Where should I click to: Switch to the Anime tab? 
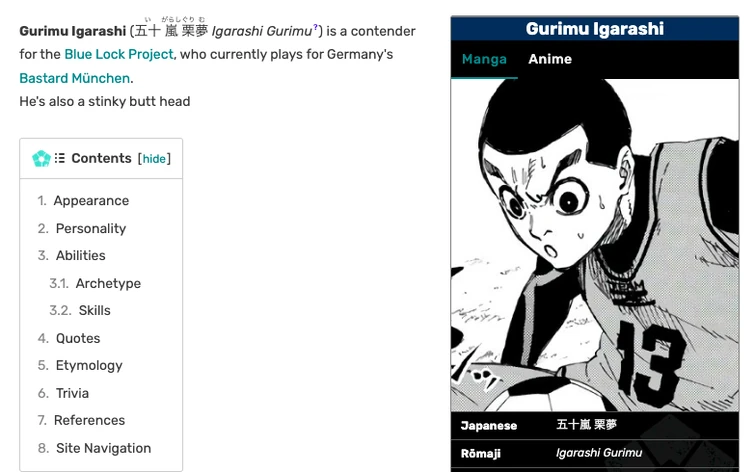[x=550, y=59]
